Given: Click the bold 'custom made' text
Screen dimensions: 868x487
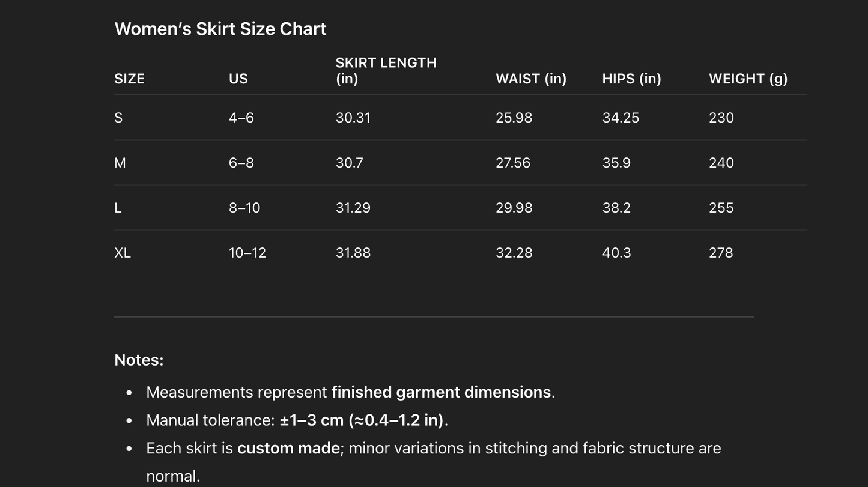Looking at the screenshot, I should click(288, 449).
